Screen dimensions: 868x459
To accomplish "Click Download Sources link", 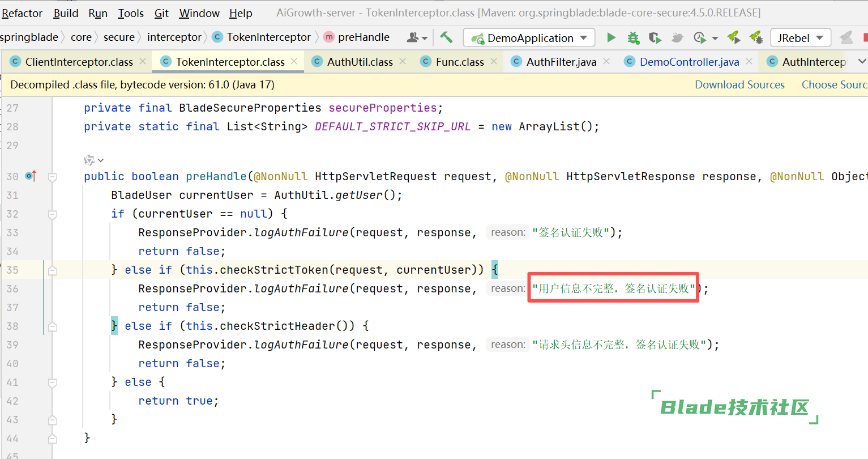I will pos(739,84).
